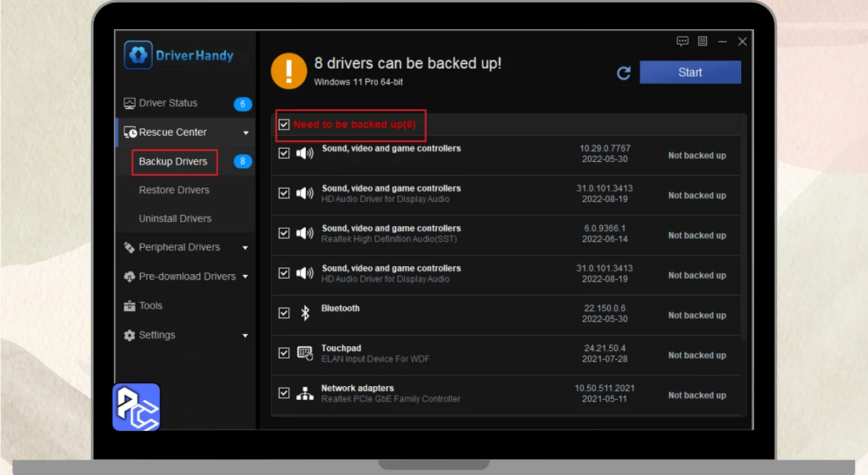Screen dimensions: 868x475
Task: Collapse the Rescue Center section arrow
Action: 245,133
